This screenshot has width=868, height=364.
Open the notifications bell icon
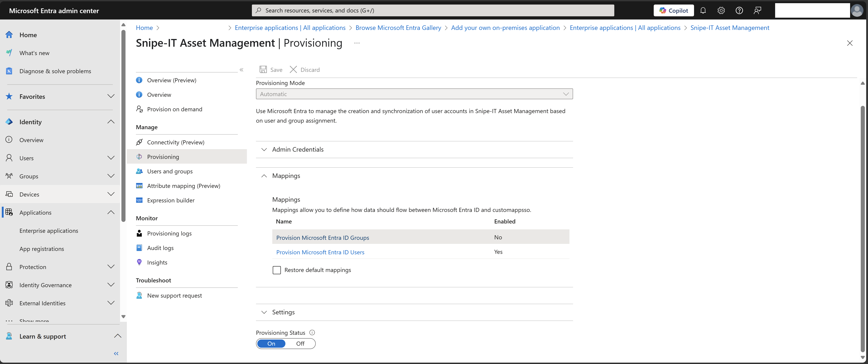[703, 10]
